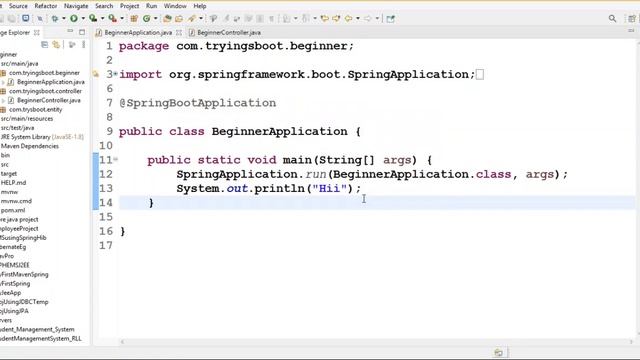
Task: Toggle Link with Editor in Package Explorer
Action: point(56,44)
